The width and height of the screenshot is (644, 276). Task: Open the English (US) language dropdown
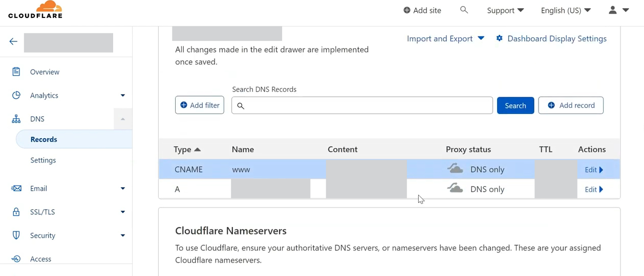click(566, 10)
